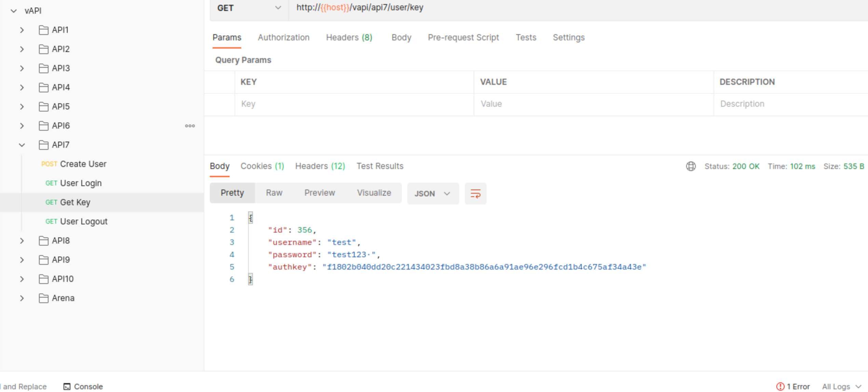The height and width of the screenshot is (392, 868).
Task: Switch to the Authorization tab
Action: [x=283, y=37]
